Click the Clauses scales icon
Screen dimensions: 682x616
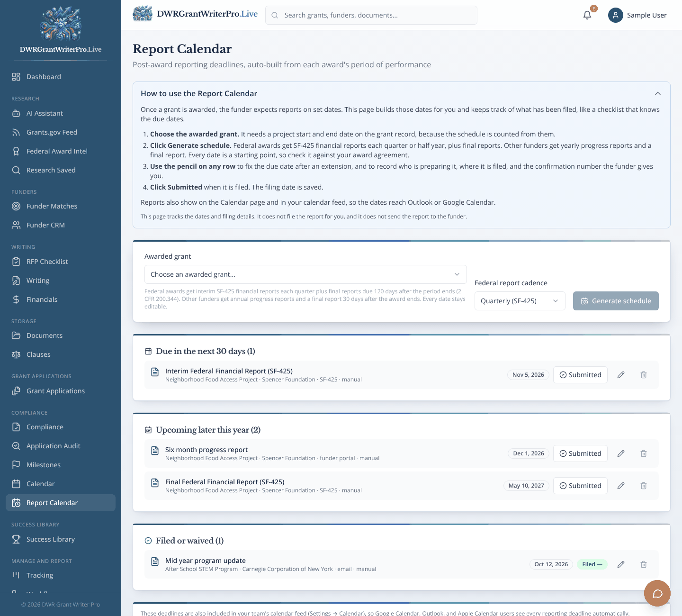[16, 354]
